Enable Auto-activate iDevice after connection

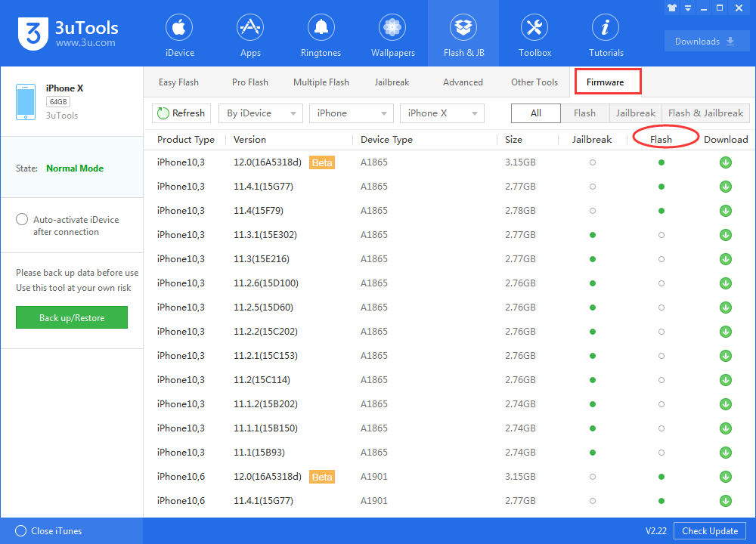click(x=22, y=220)
